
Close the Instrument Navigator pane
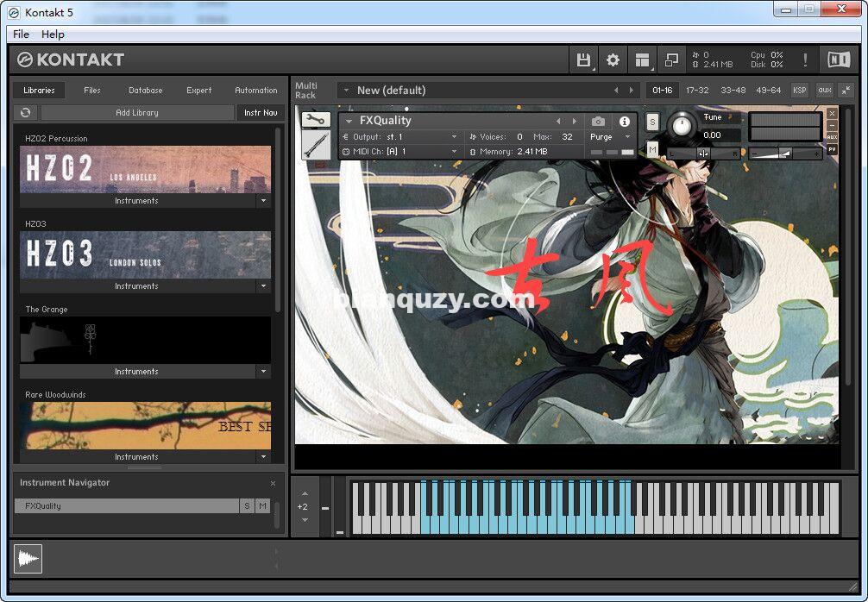[x=273, y=484]
